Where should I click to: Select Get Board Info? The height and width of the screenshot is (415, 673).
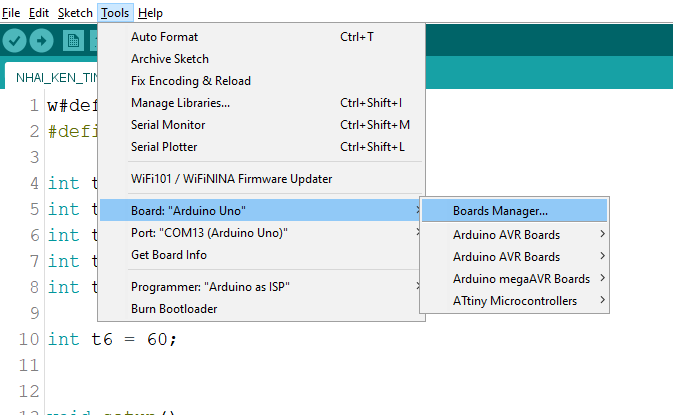click(x=261, y=255)
